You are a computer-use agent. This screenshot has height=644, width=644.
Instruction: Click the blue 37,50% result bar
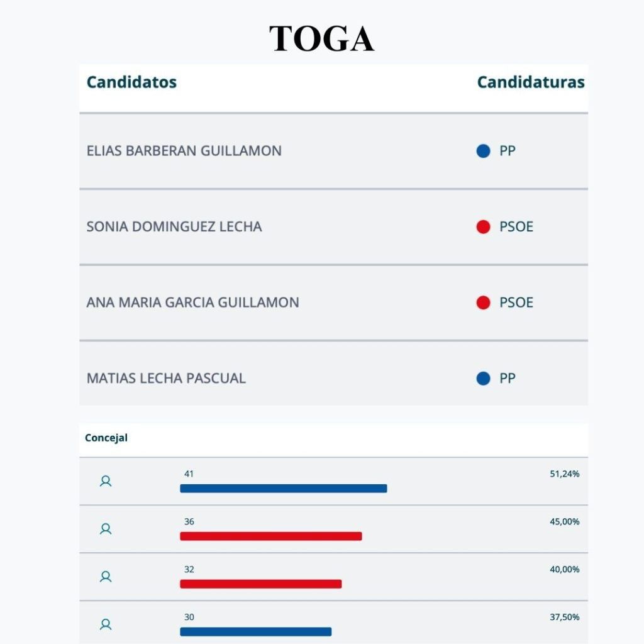coord(255,631)
